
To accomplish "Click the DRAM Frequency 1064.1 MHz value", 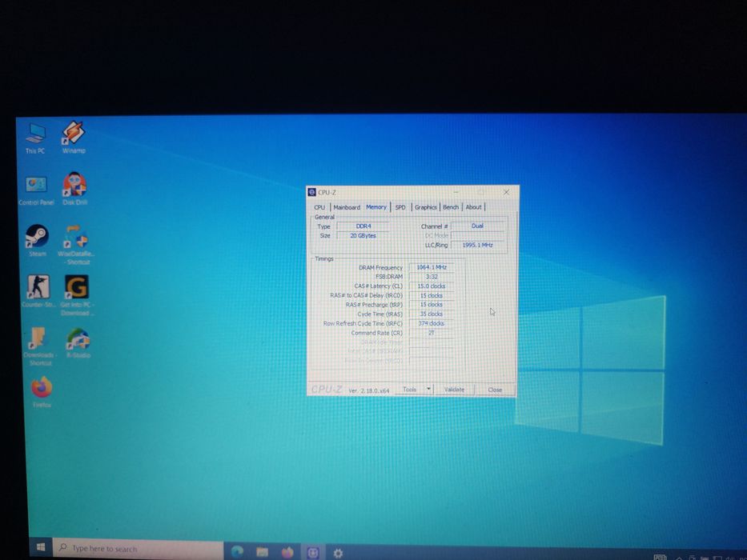I will point(432,267).
